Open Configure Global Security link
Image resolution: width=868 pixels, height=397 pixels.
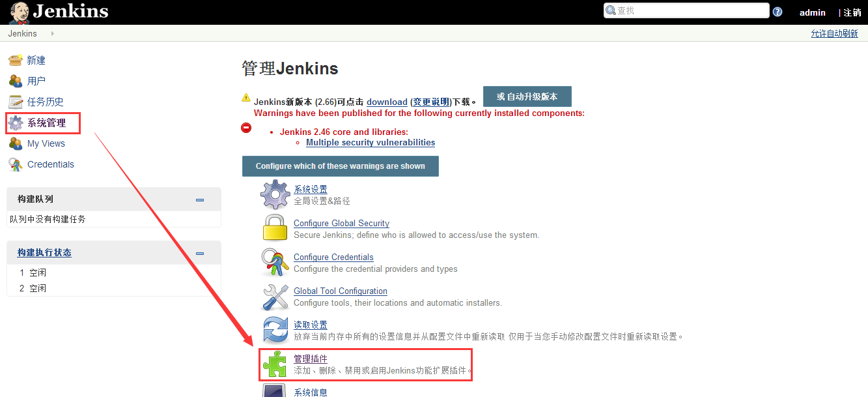(x=341, y=223)
